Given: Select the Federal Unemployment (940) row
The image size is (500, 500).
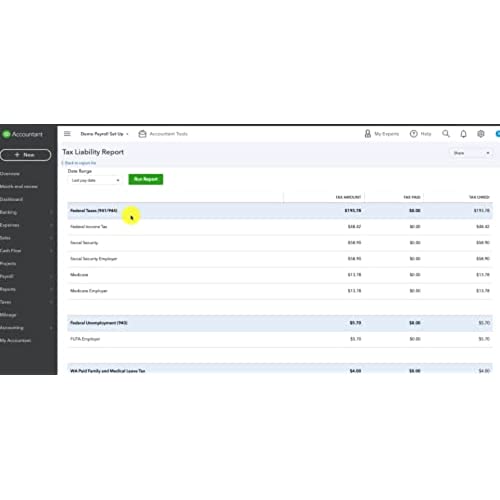Looking at the screenshot, I should [x=280, y=323].
